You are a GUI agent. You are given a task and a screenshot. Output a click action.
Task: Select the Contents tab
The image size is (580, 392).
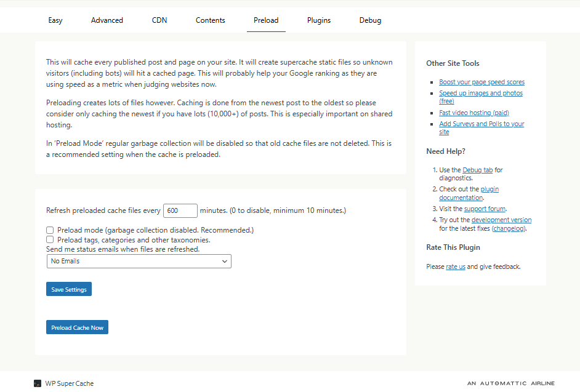coord(211,20)
